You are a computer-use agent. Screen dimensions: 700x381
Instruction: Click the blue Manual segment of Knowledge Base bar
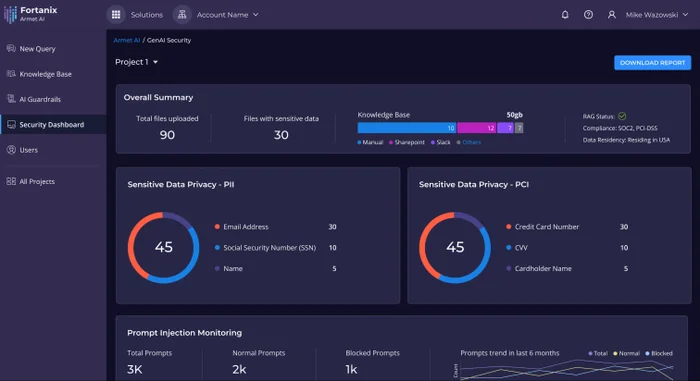tap(407, 128)
